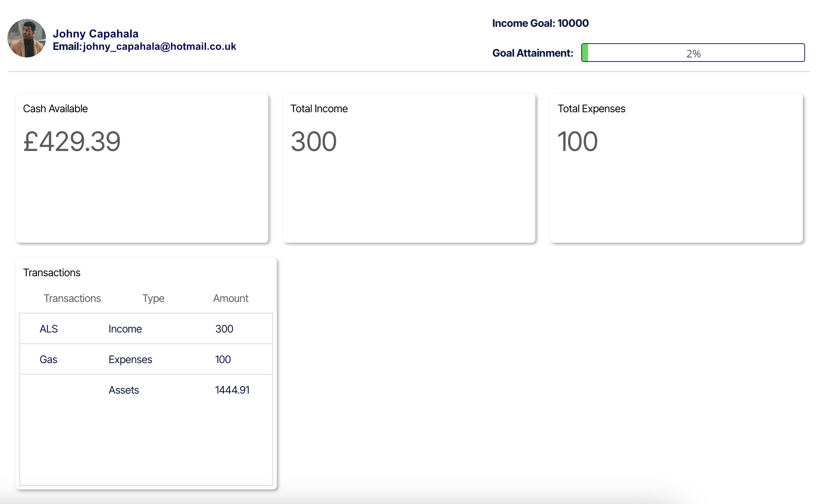Click the 100 total expenses value

[577, 142]
